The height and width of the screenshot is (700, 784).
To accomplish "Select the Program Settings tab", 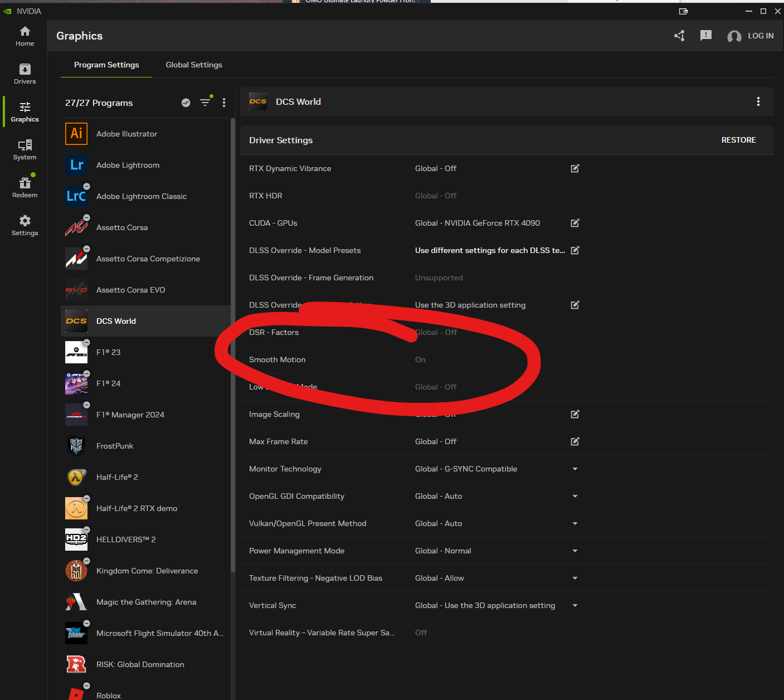I will click(x=106, y=65).
